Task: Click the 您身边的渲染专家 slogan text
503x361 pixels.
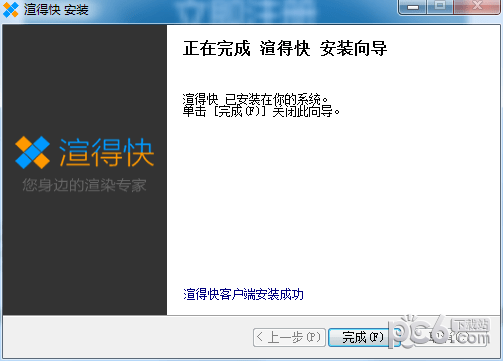Action: 84,185
